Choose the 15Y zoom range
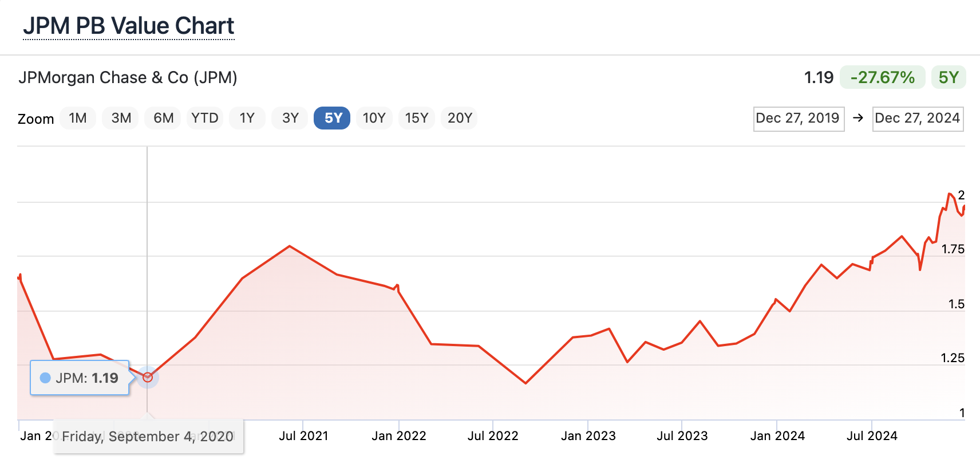The height and width of the screenshot is (463, 980). (x=416, y=118)
